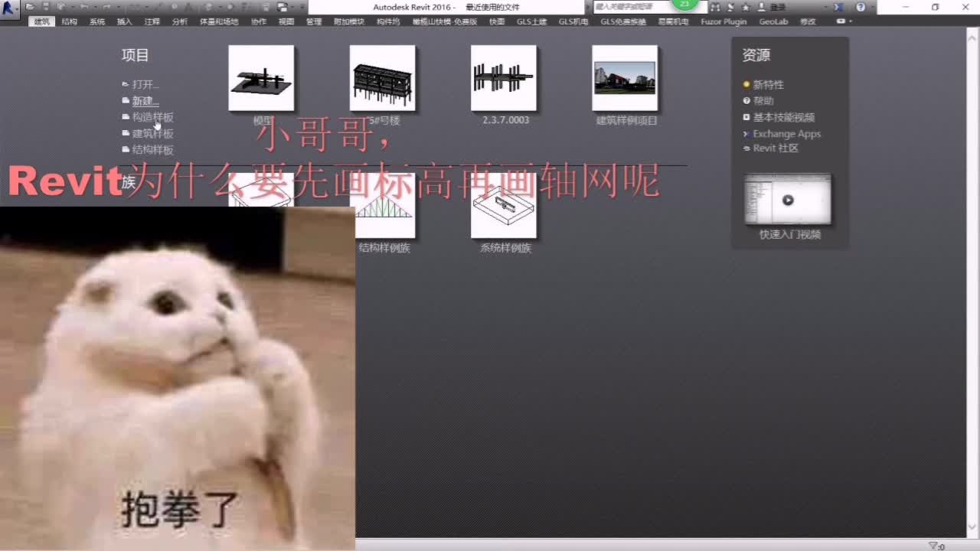Screen dimensions: 980x551
Task: Open the 结构样板 template link
Action: tap(152, 150)
